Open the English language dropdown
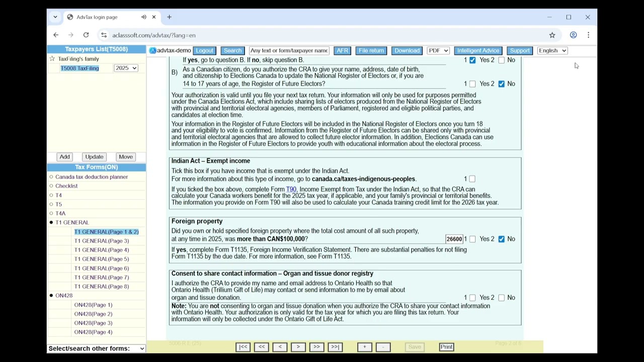 [x=552, y=50]
